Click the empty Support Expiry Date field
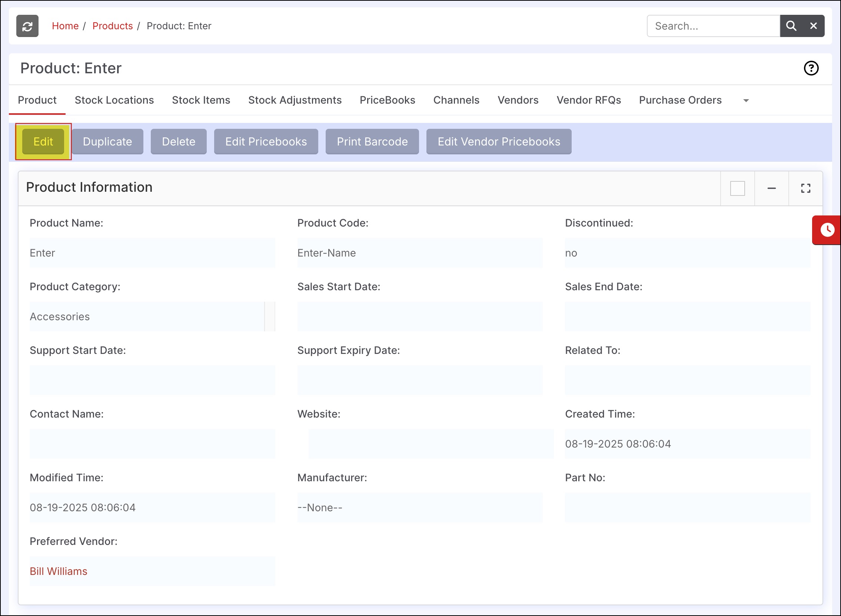The image size is (841, 616). [x=420, y=380]
